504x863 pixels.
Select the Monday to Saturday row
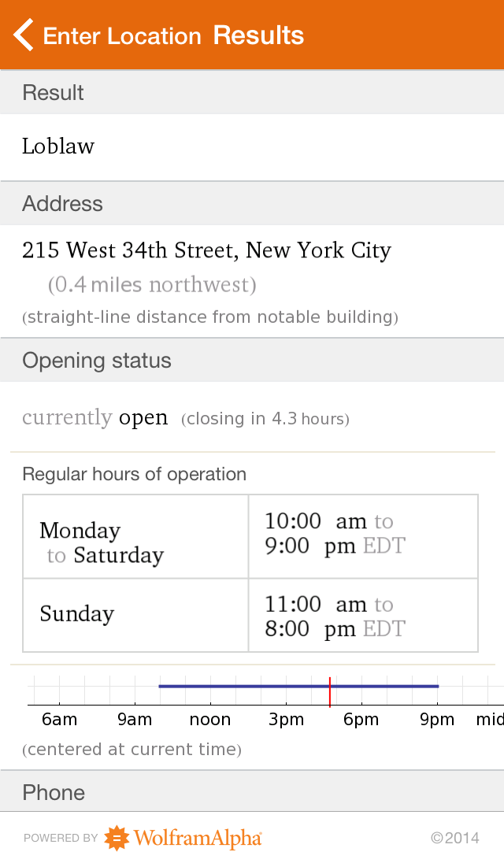(102, 543)
